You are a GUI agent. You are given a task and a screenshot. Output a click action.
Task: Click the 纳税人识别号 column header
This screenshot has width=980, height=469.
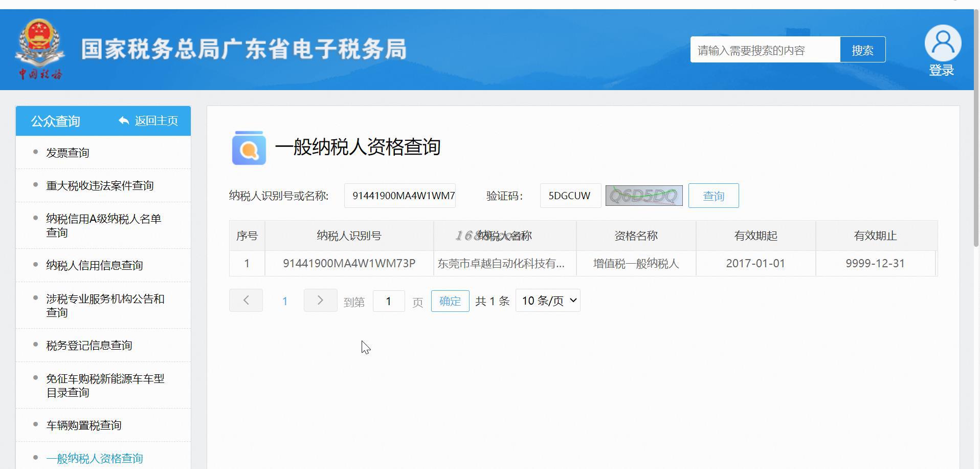click(x=349, y=236)
